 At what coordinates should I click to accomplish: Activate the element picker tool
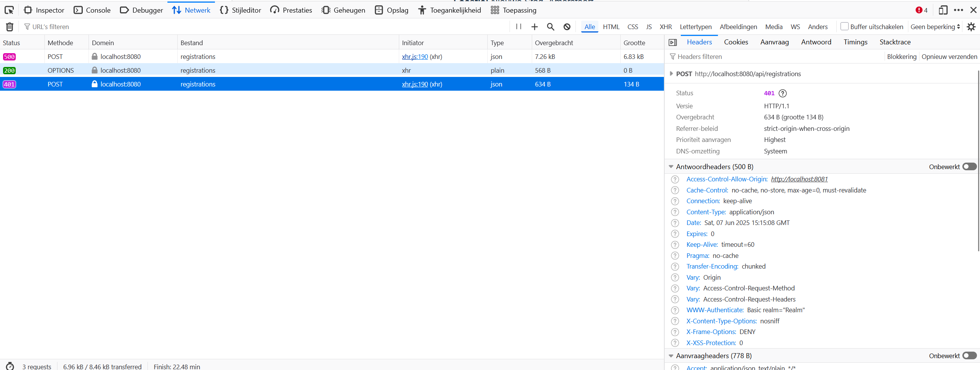tap(9, 10)
